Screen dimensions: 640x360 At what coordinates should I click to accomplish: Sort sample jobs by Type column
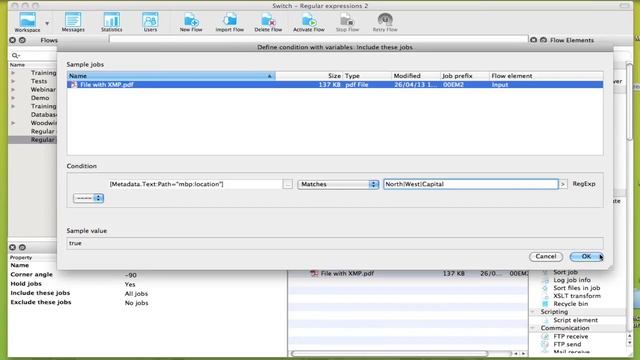point(367,76)
